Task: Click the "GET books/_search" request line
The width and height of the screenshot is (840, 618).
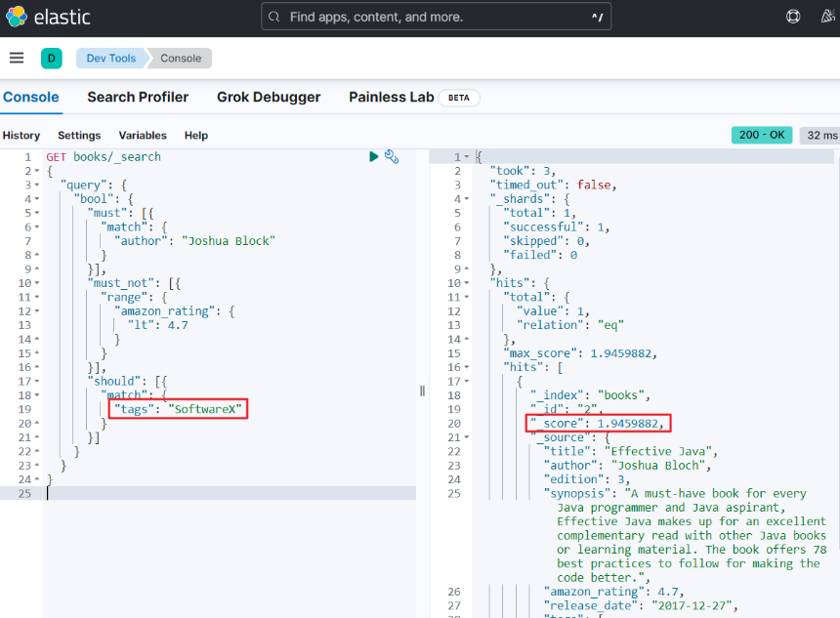Action: tap(104, 157)
